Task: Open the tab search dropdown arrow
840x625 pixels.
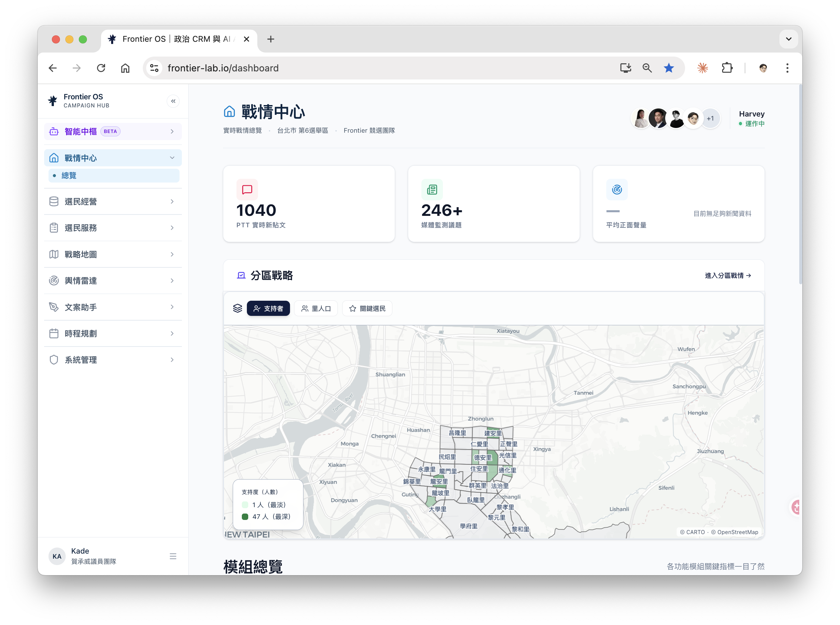Action: (x=788, y=39)
